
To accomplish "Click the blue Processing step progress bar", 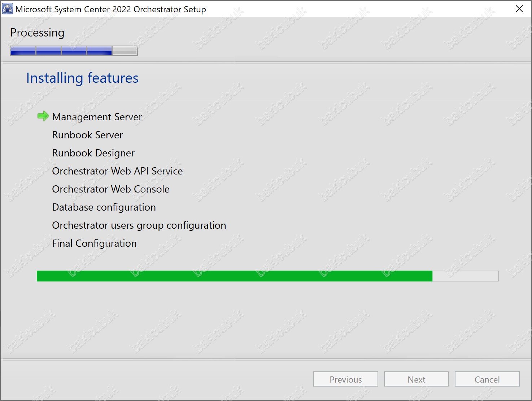I will click(x=74, y=51).
